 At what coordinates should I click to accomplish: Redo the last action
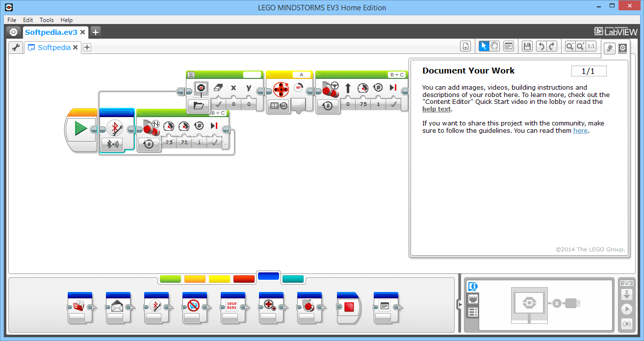(x=552, y=46)
